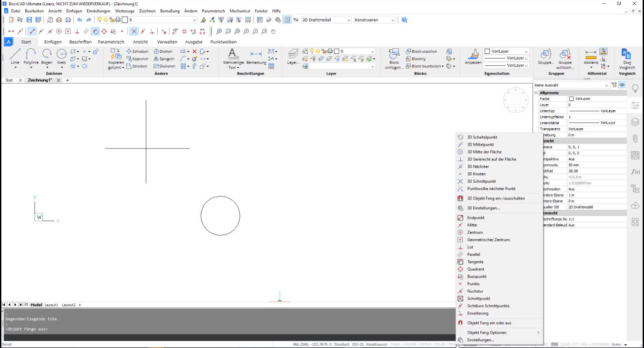Switch to Layout1 tab
644x348 pixels.
tap(51, 305)
